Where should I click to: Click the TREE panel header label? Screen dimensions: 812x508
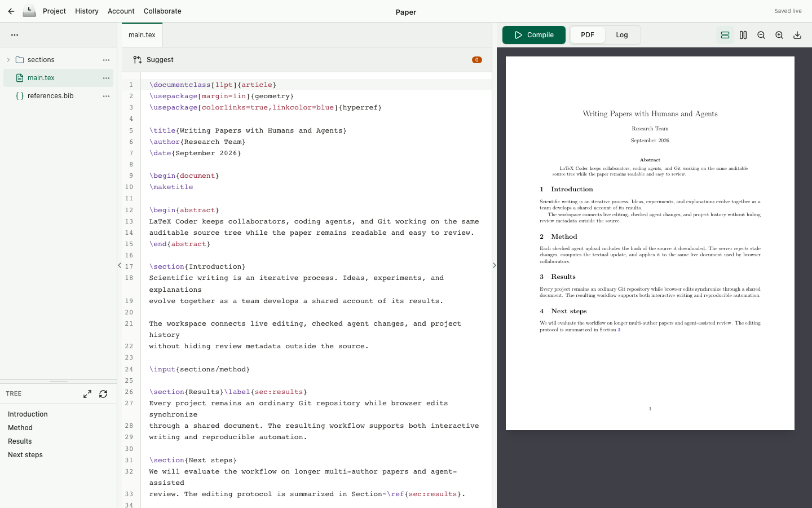click(14, 394)
